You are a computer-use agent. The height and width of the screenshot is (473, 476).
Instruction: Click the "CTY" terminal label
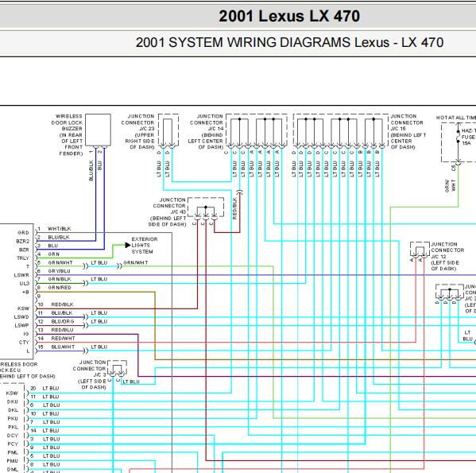pos(24,342)
